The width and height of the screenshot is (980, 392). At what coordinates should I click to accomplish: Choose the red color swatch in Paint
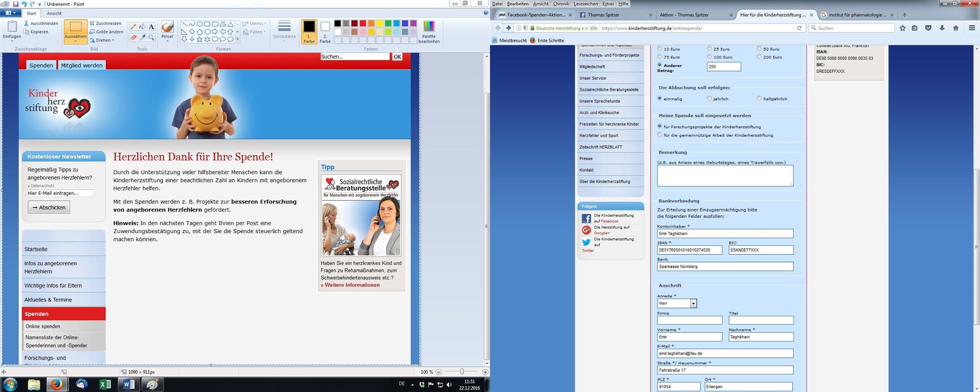click(x=363, y=23)
